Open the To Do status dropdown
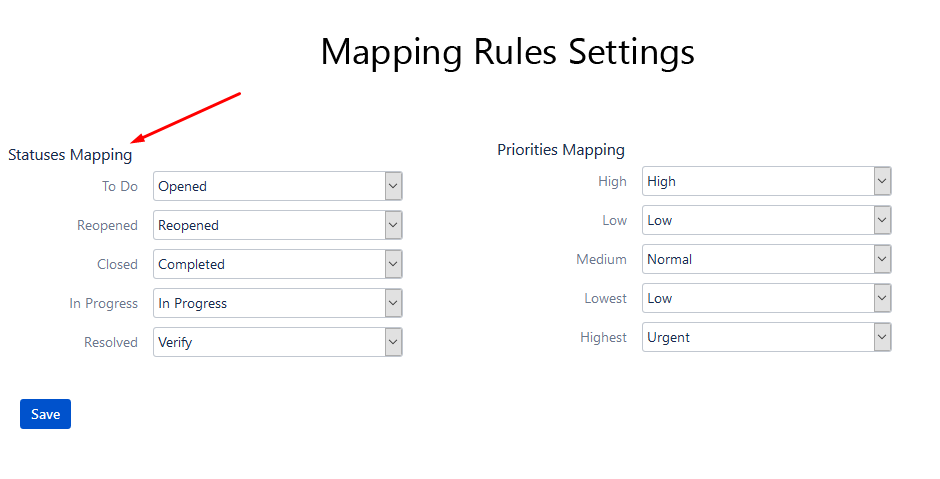 pyautogui.click(x=277, y=186)
